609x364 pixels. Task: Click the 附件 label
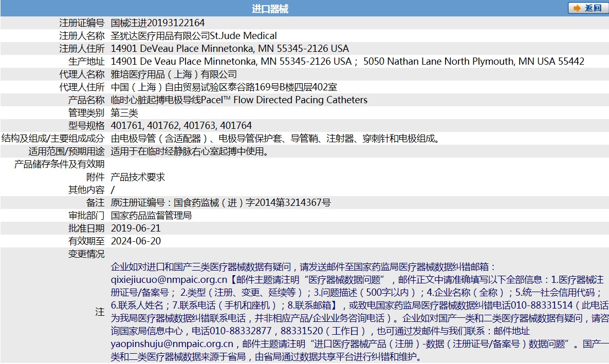(x=96, y=177)
